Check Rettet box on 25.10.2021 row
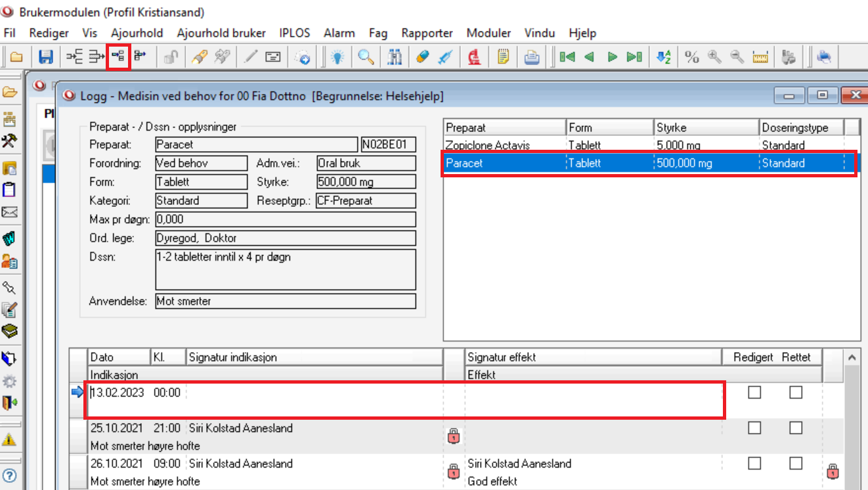This screenshot has height=490, width=868. click(796, 428)
